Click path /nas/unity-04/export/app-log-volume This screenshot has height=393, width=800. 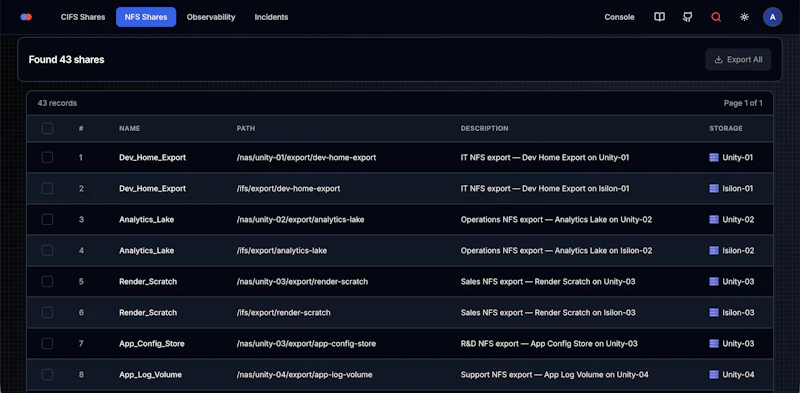point(304,375)
